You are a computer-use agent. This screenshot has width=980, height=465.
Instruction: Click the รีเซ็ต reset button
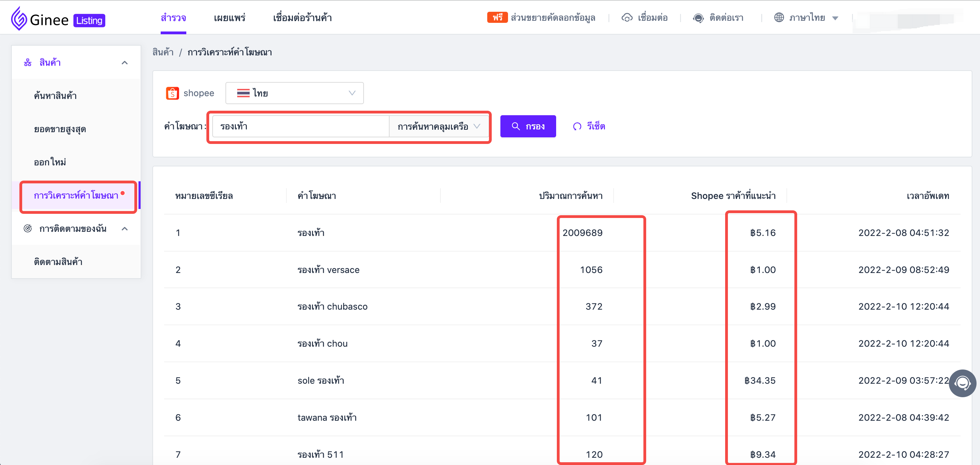pyautogui.click(x=589, y=126)
